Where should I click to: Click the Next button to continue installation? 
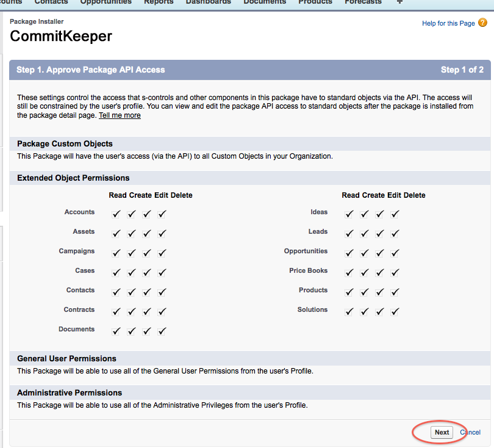click(442, 432)
